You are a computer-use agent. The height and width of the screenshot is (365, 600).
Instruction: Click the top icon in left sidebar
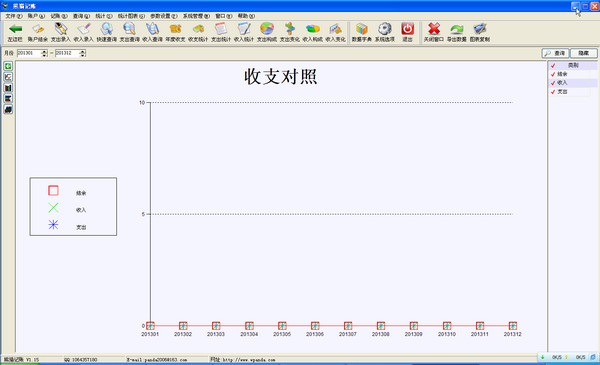click(x=8, y=66)
